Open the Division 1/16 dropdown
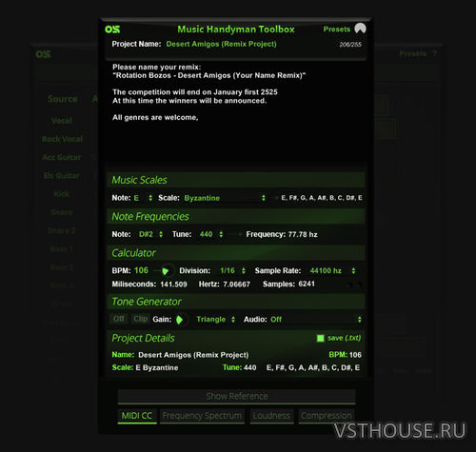 click(x=232, y=270)
